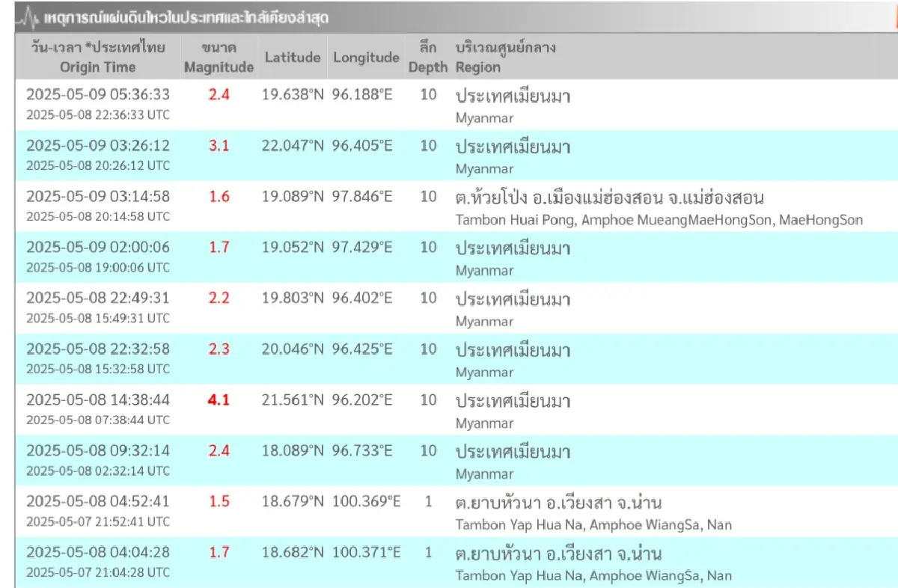Sort table by the Origin Time column header

click(x=100, y=57)
